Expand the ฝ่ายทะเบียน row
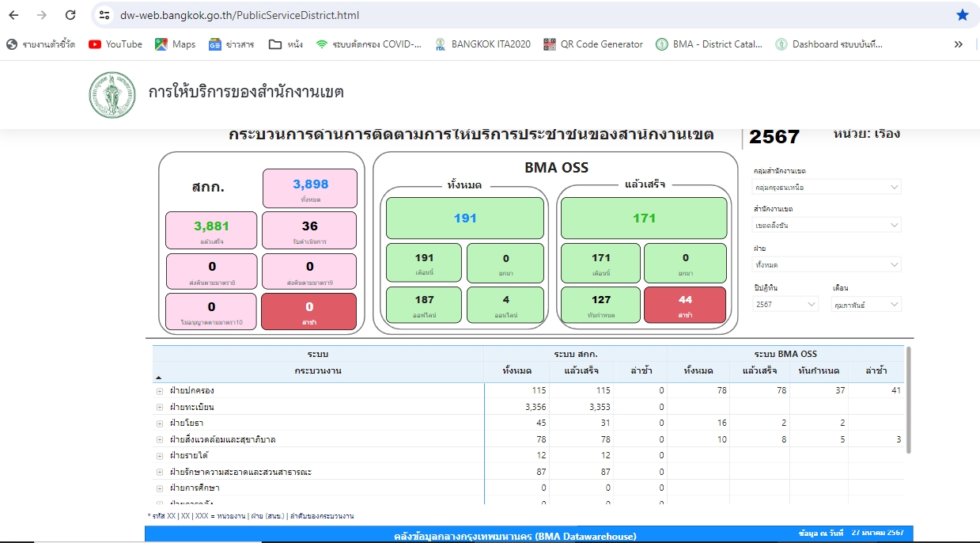This screenshot has height=543, width=980. [x=160, y=407]
